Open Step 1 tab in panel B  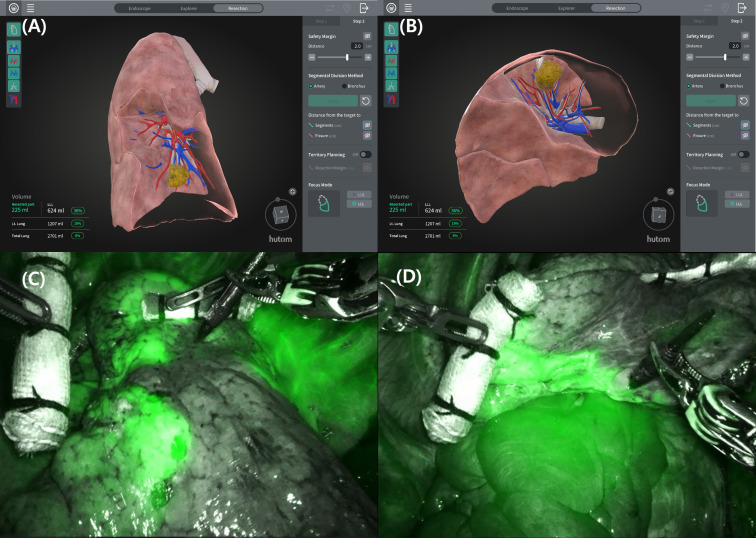pyautogui.click(x=699, y=21)
